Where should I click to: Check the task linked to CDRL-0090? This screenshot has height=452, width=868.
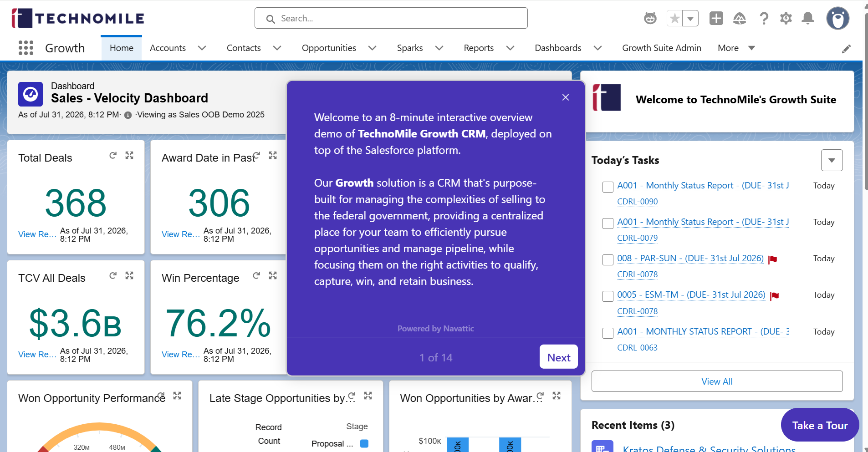click(608, 187)
